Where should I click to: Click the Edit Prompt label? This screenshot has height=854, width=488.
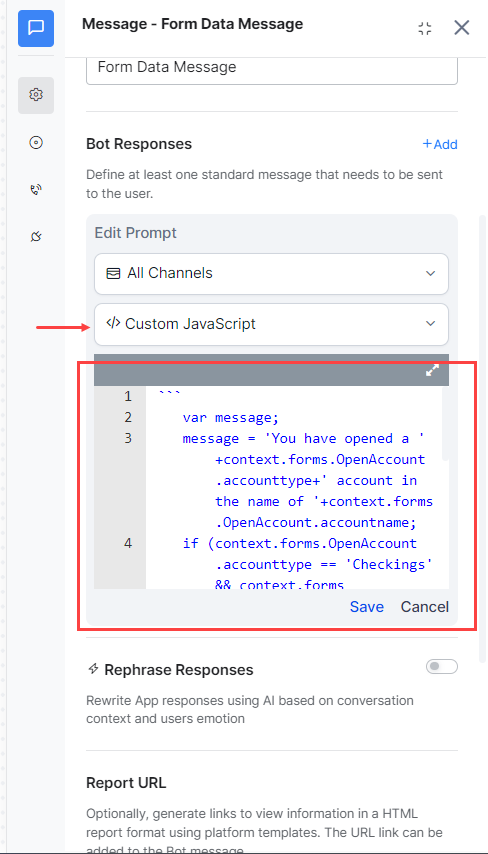pos(136,233)
